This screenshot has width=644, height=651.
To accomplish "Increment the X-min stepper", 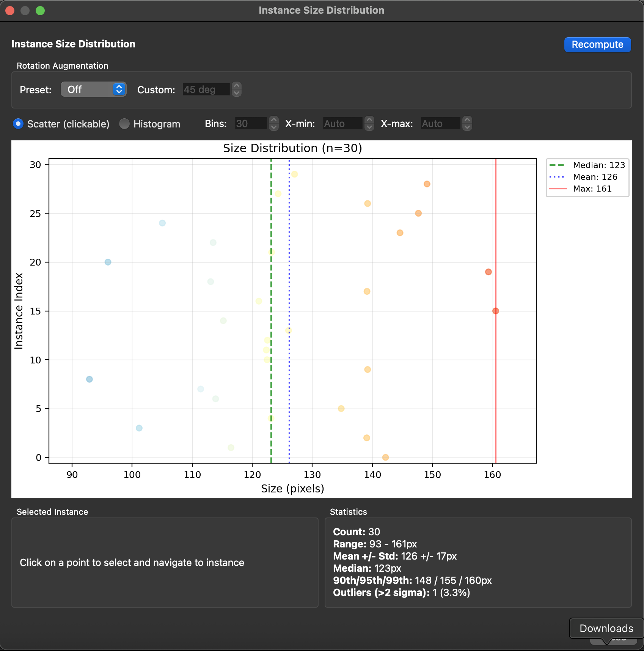I will tap(369, 120).
